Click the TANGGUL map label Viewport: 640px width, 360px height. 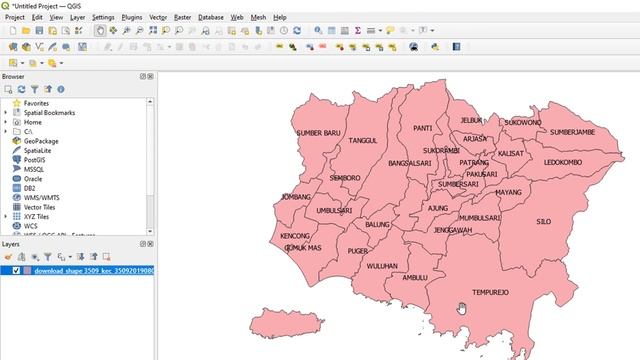[363, 140]
